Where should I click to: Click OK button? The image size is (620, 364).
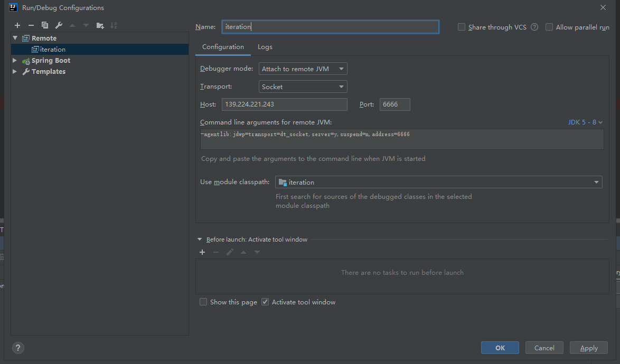click(x=500, y=348)
